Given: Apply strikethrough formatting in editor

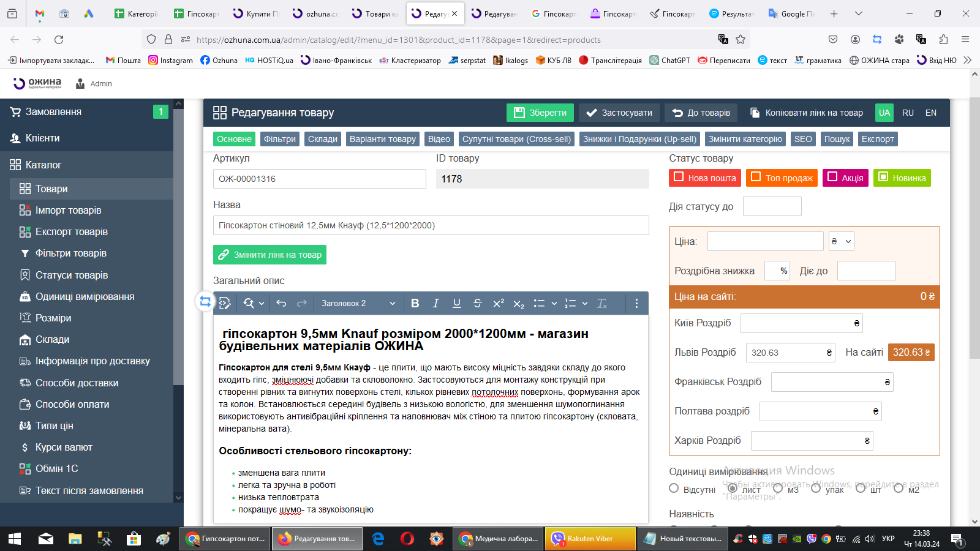Looking at the screenshot, I should tap(477, 303).
